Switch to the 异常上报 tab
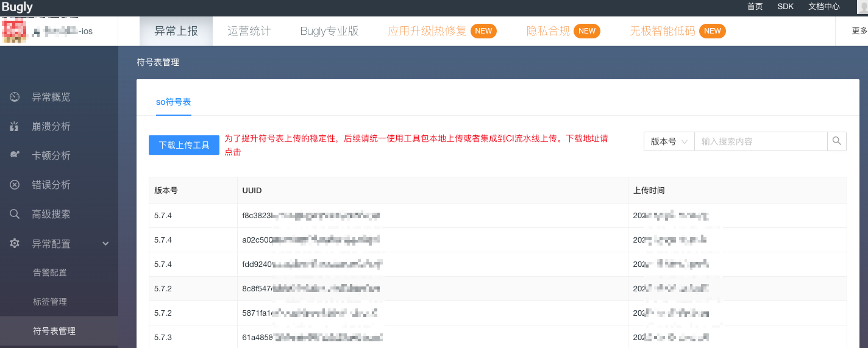The image size is (868, 348). click(176, 31)
